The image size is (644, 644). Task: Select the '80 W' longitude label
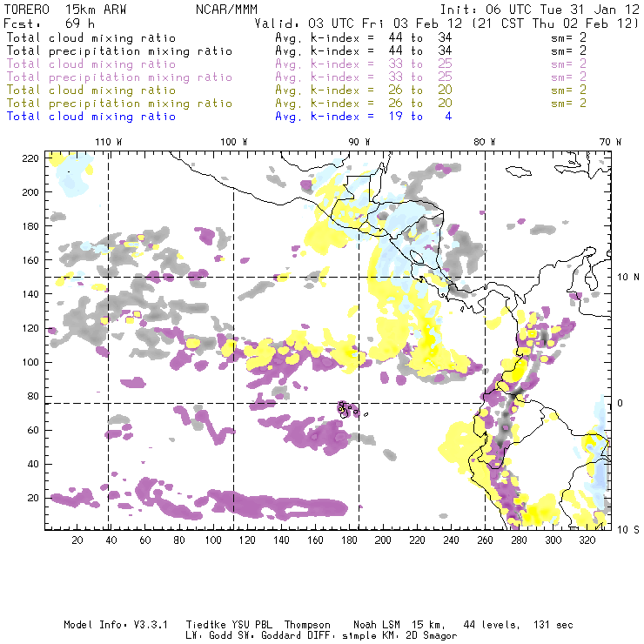click(484, 142)
